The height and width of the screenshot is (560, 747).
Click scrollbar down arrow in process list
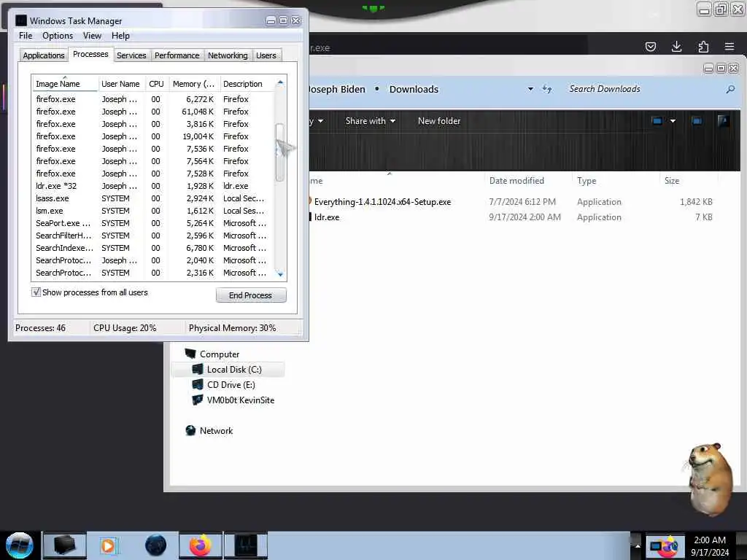280,274
